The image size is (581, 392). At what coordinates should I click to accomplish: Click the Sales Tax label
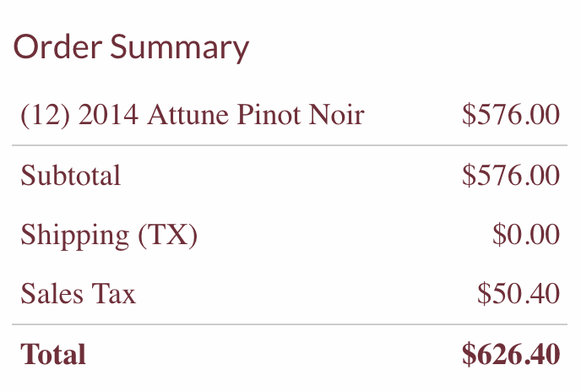[x=78, y=295]
